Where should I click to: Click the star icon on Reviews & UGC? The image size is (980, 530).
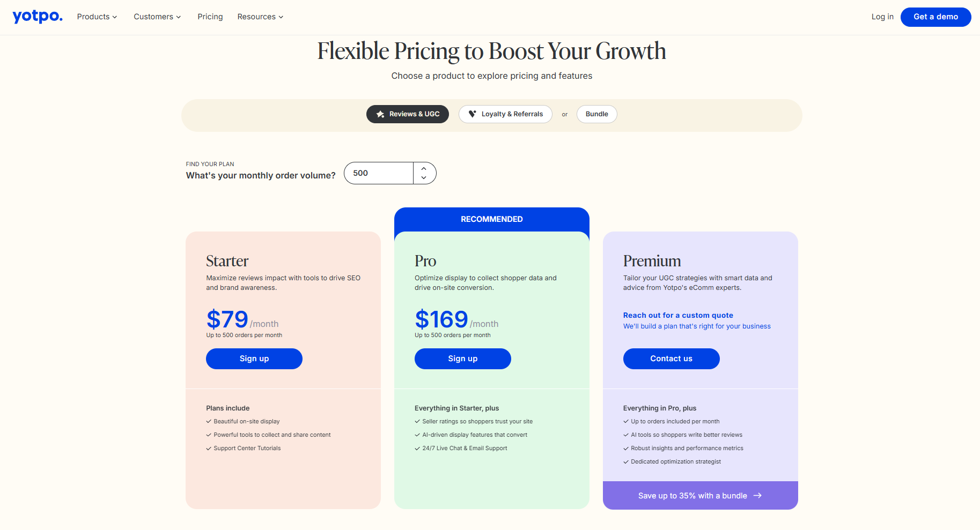tap(380, 114)
